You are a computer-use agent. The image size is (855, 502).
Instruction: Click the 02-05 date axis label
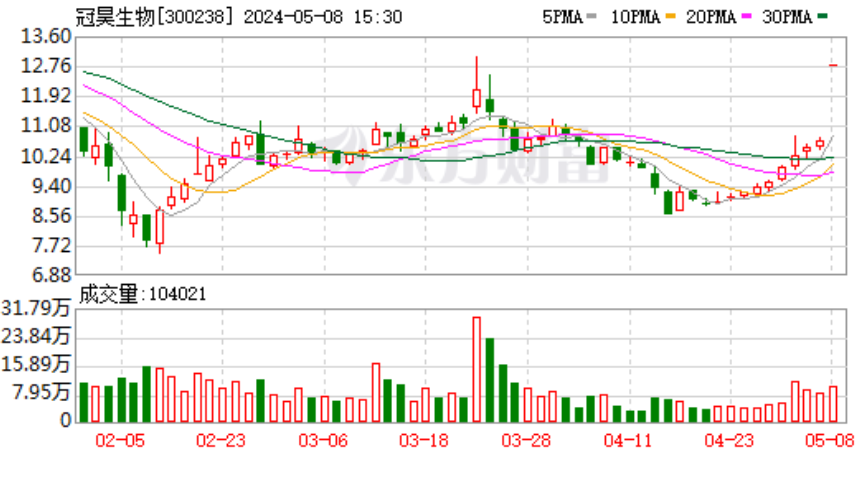click(x=120, y=440)
